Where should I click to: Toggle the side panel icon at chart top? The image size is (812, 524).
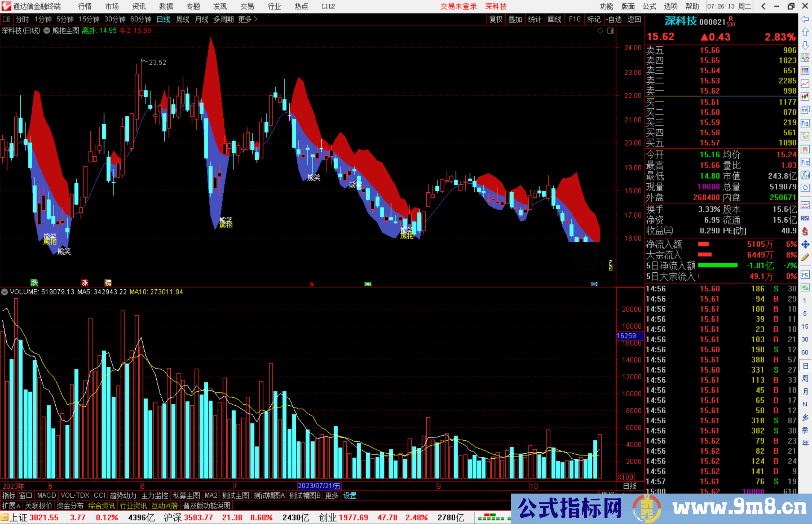coord(611,31)
